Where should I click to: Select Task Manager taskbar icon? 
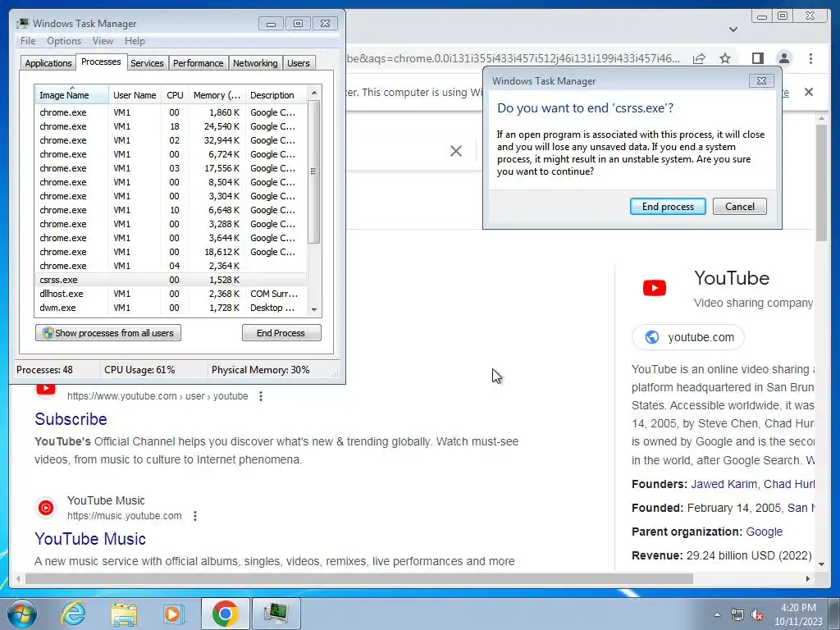coord(276,614)
